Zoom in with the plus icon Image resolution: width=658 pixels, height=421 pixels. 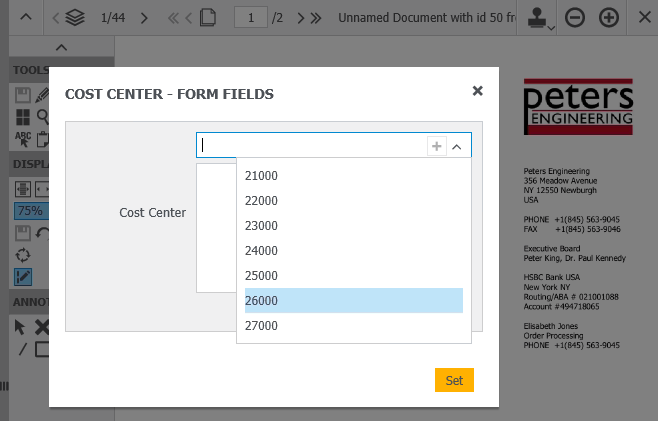click(608, 18)
